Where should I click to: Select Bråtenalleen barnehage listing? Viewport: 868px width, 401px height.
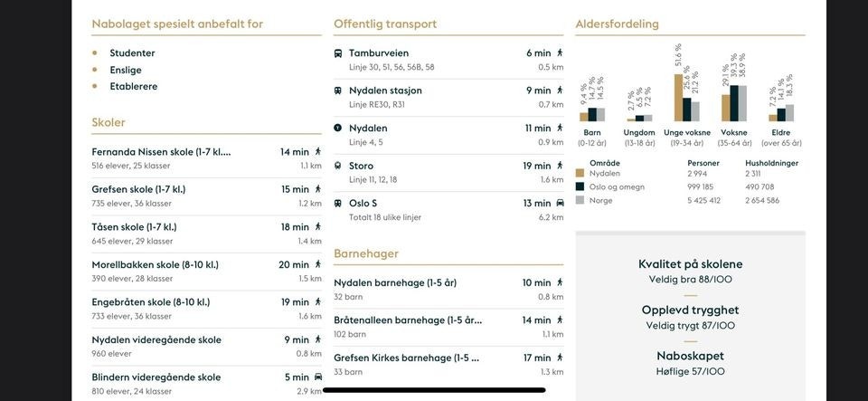(407, 320)
